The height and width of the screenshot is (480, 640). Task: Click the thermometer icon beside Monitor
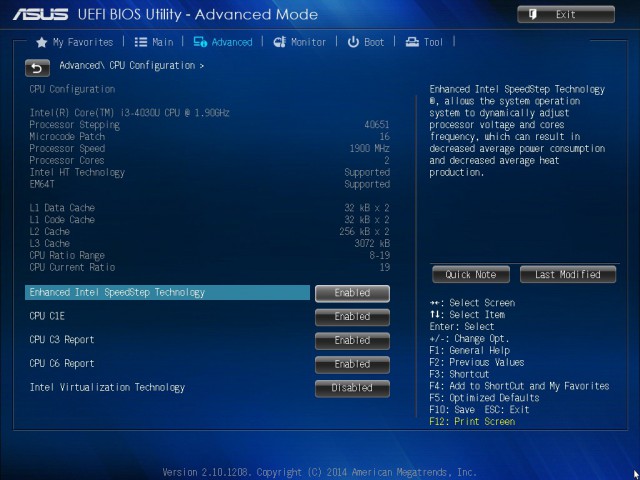click(x=280, y=42)
